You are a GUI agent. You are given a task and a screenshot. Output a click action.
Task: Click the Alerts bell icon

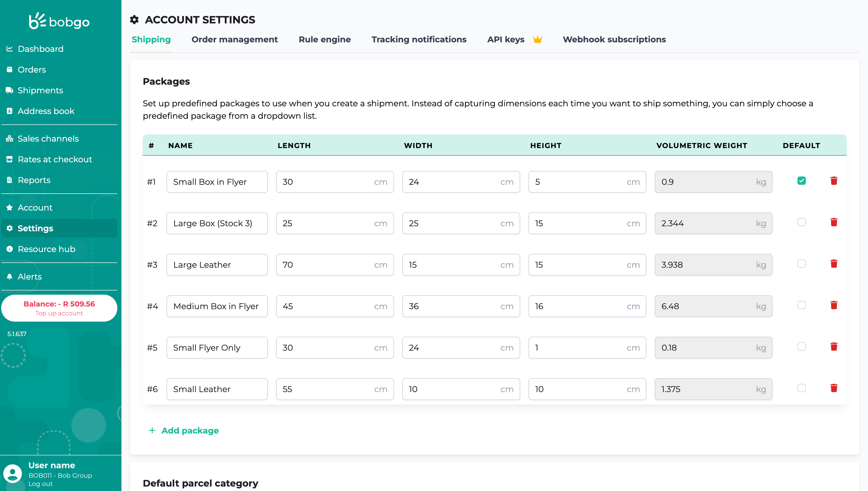[9, 277]
